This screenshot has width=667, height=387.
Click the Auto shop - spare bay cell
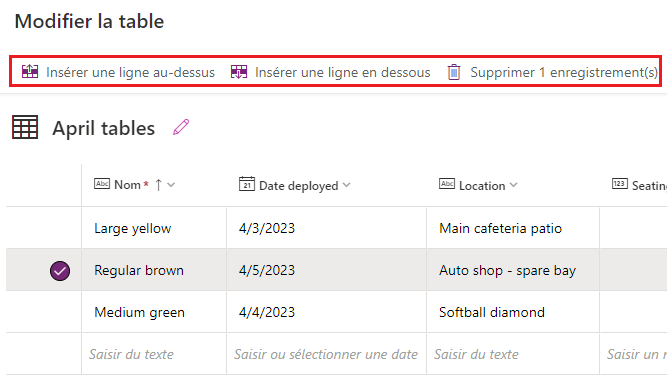(513, 270)
